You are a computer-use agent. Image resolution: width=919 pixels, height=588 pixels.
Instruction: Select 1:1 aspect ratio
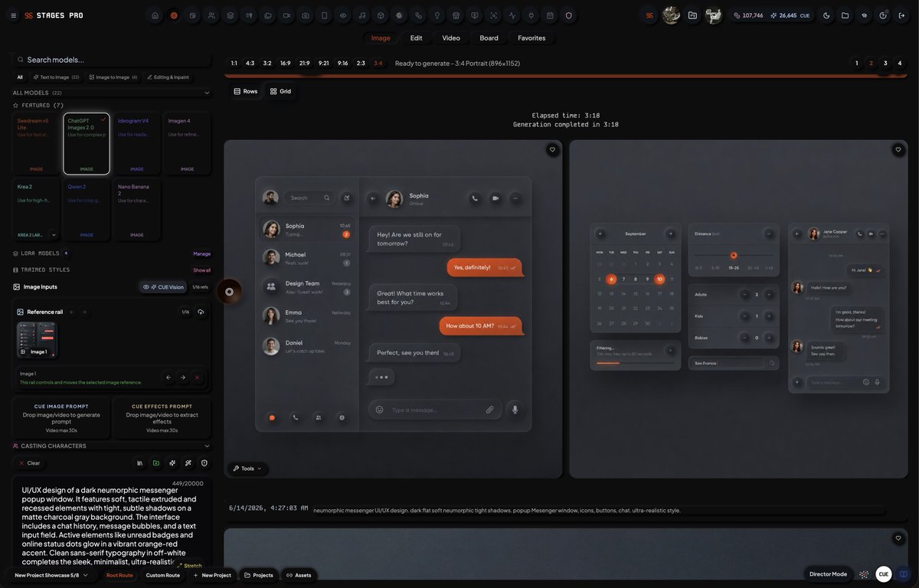(x=234, y=64)
